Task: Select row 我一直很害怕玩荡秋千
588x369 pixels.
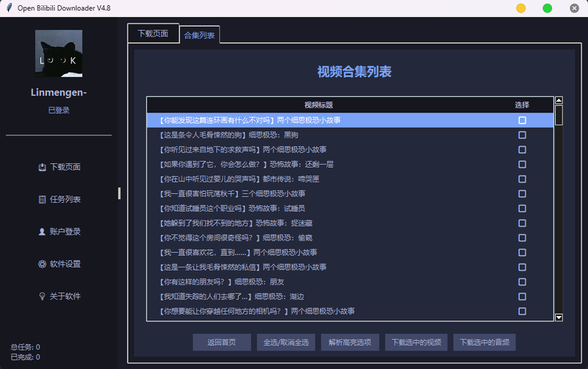Action: click(350, 193)
